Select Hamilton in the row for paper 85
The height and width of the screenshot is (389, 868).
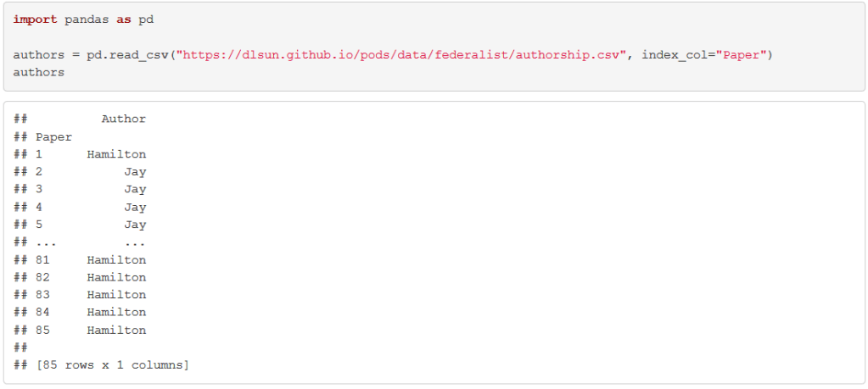(x=116, y=331)
